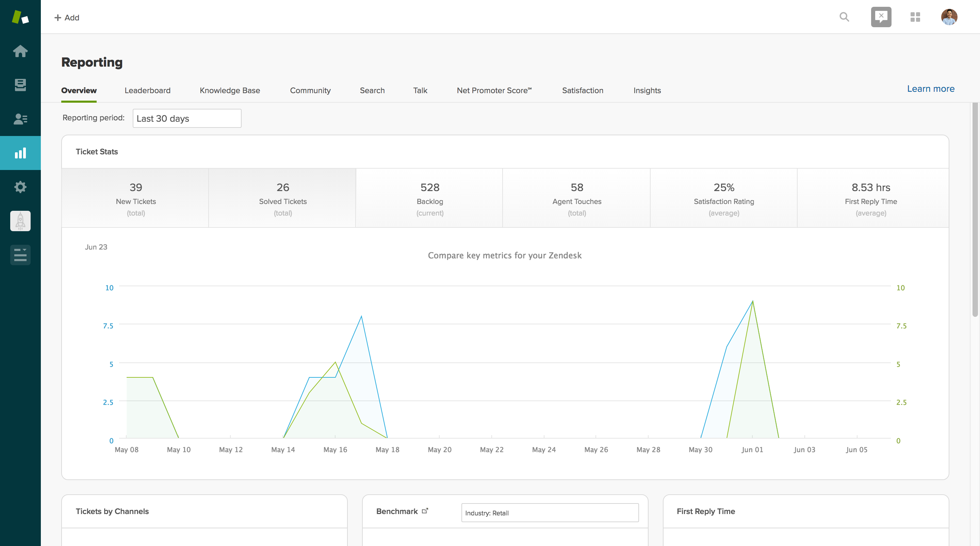
Task: Expand the Add menu
Action: 67,17
